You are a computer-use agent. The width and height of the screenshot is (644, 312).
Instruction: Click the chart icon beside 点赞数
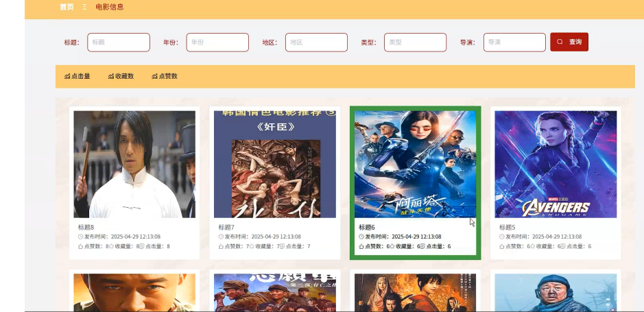point(154,76)
